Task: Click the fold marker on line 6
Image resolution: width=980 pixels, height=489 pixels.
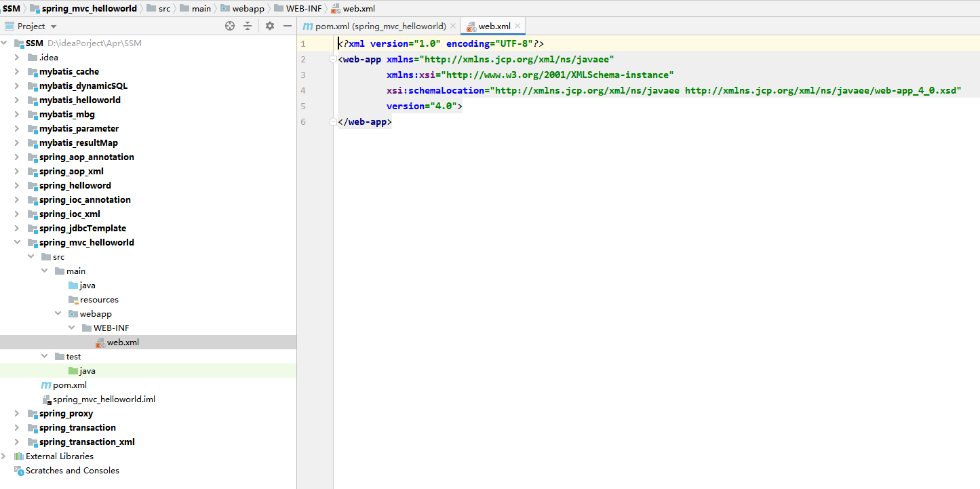Action: point(333,122)
